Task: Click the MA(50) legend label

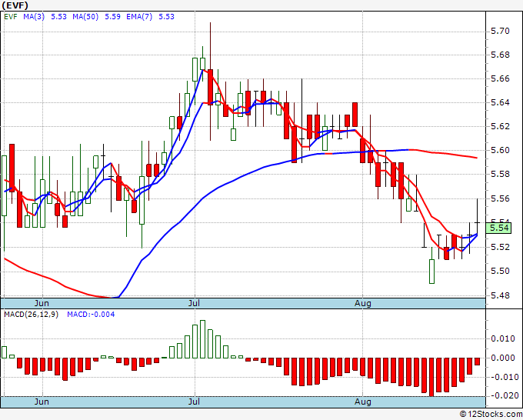Action: (x=85, y=17)
